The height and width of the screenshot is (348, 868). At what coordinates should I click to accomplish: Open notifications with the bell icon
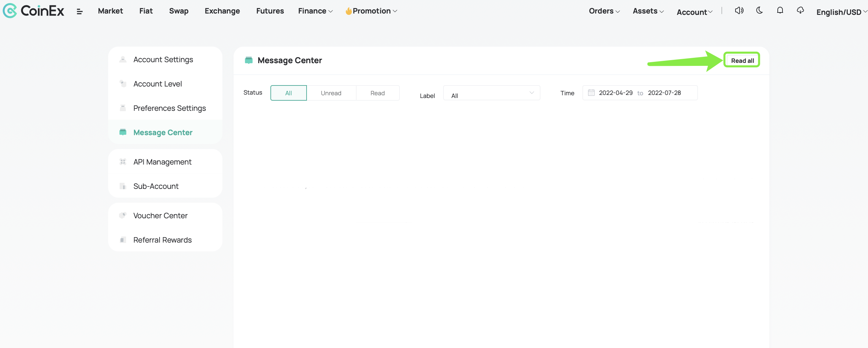[x=780, y=10]
